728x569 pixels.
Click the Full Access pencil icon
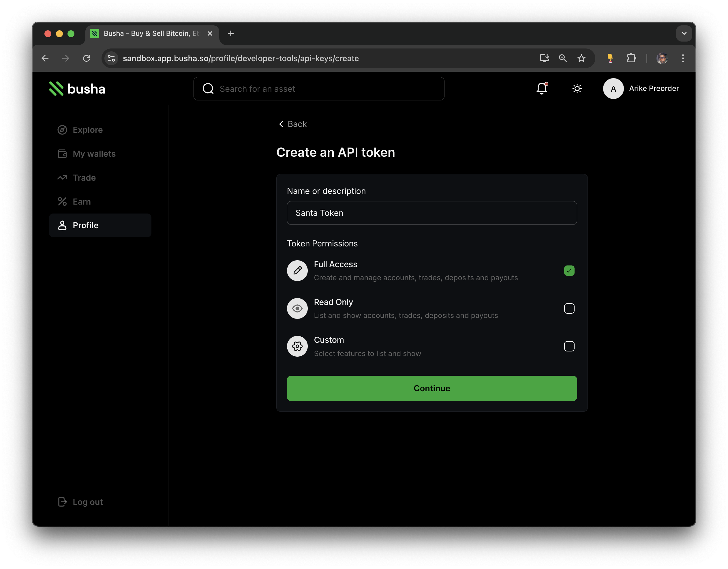297,270
